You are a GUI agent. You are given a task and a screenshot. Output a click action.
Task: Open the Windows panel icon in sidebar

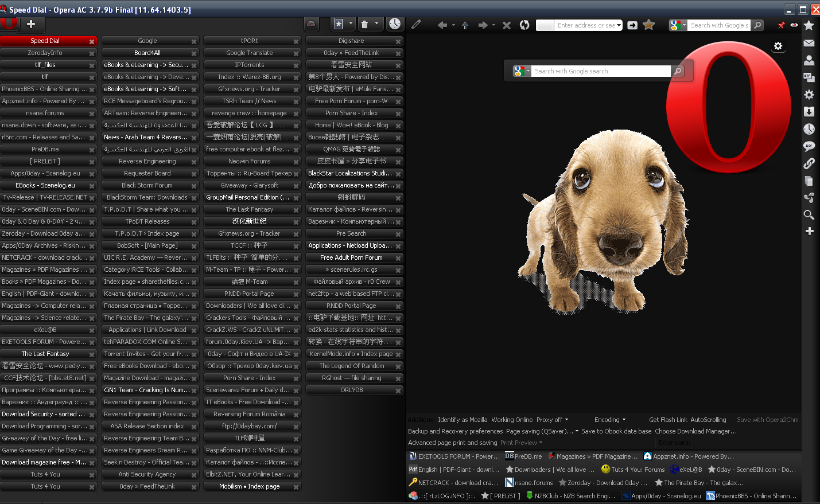coord(809,77)
